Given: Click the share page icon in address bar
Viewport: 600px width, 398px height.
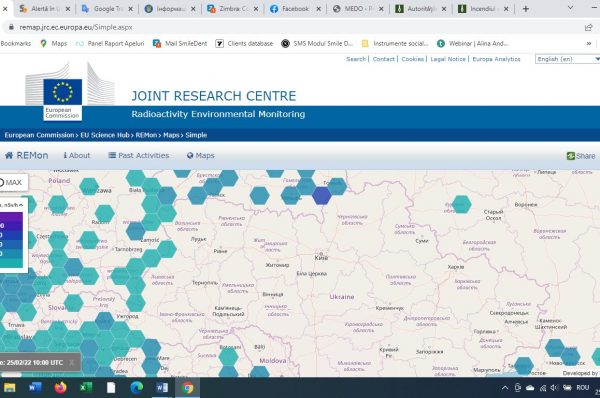Looking at the screenshot, I should [589, 27].
